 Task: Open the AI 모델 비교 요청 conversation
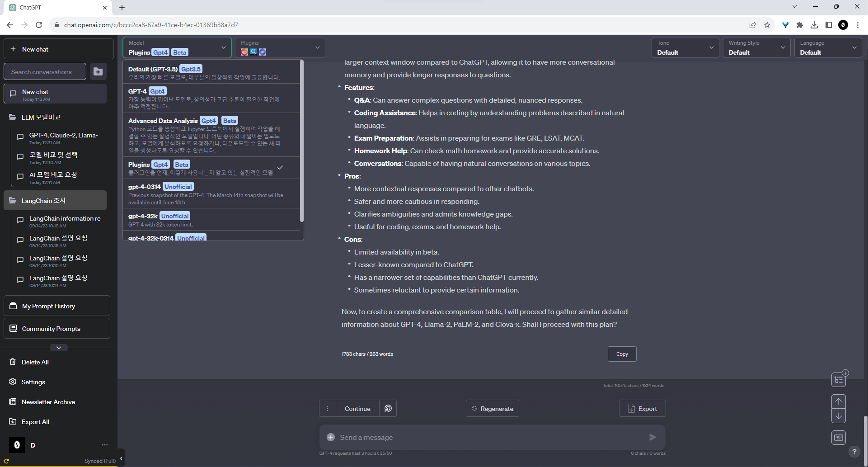(59, 178)
